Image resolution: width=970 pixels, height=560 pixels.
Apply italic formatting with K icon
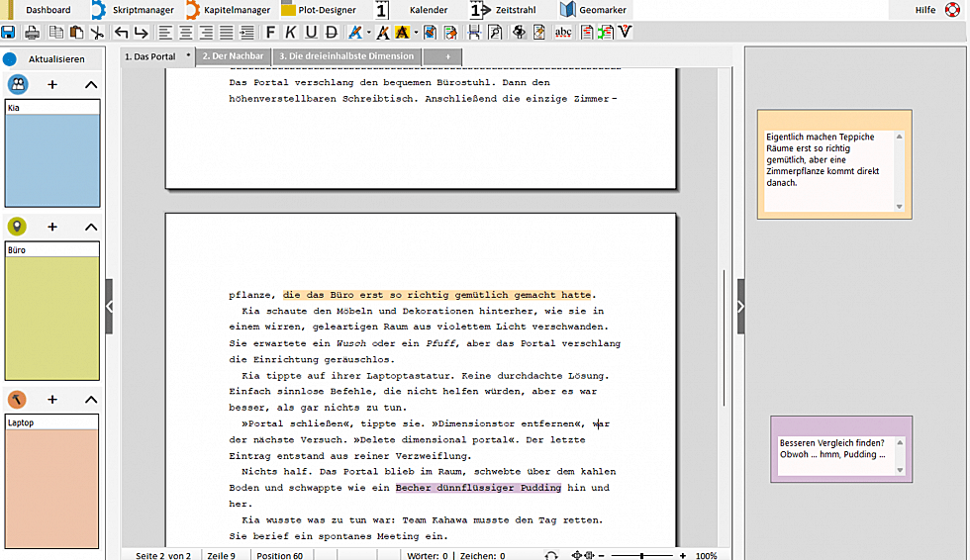tap(291, 32)
